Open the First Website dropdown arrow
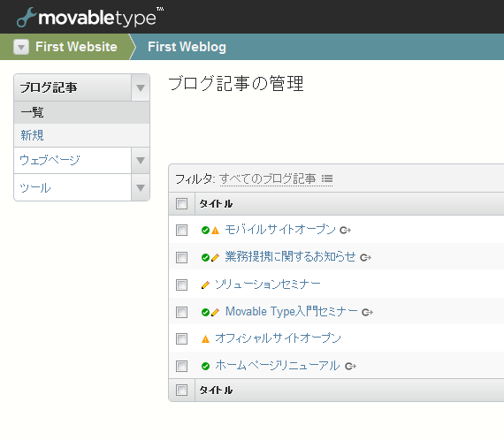 21,47
